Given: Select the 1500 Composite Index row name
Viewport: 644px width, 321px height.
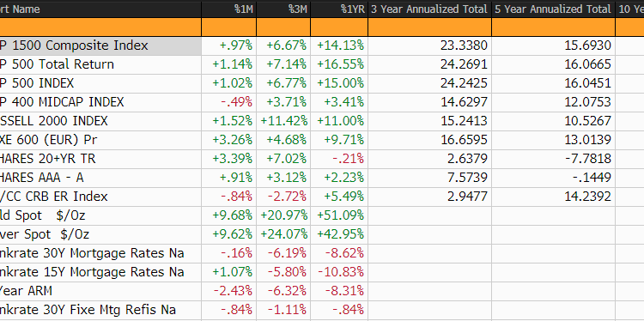Looking at the screenshot, I should coord(100,45).
